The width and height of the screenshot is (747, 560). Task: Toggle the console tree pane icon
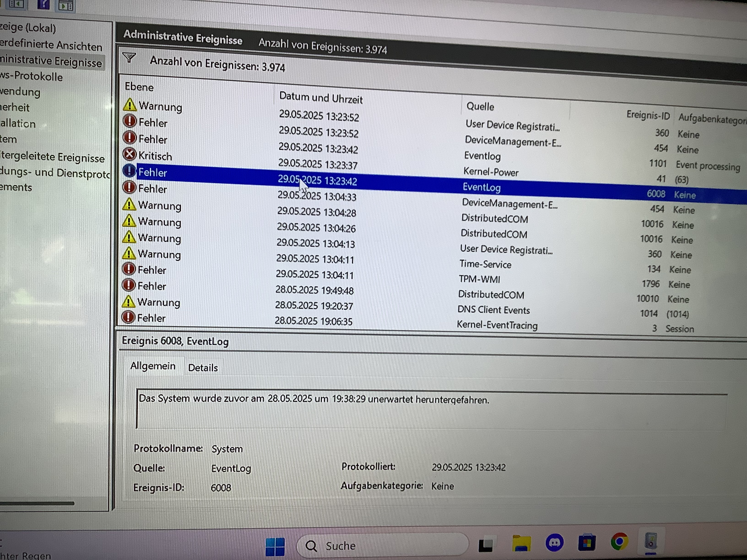pyautogui.click(x=16, y=4)
